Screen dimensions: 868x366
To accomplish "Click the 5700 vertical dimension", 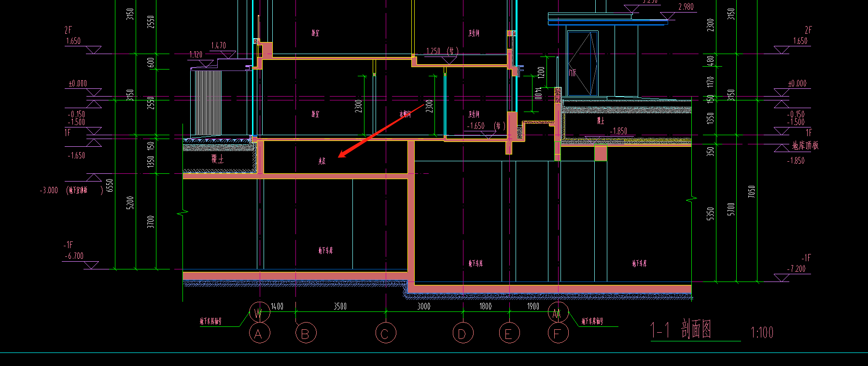I will 731,209.
